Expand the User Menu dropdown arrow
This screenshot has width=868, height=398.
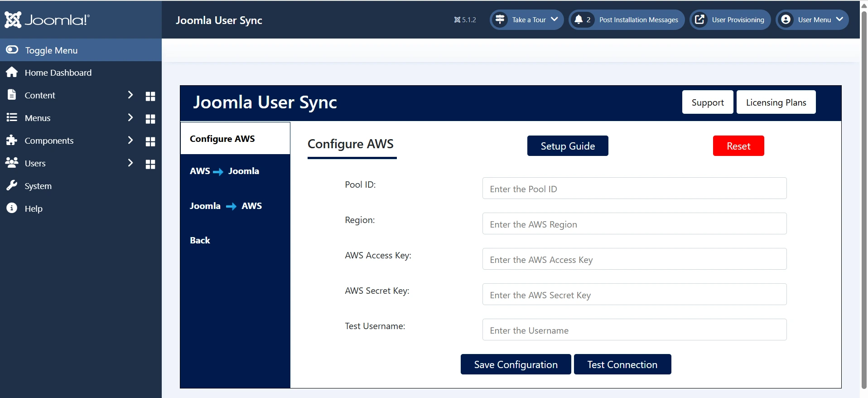(x=839, y=19)
